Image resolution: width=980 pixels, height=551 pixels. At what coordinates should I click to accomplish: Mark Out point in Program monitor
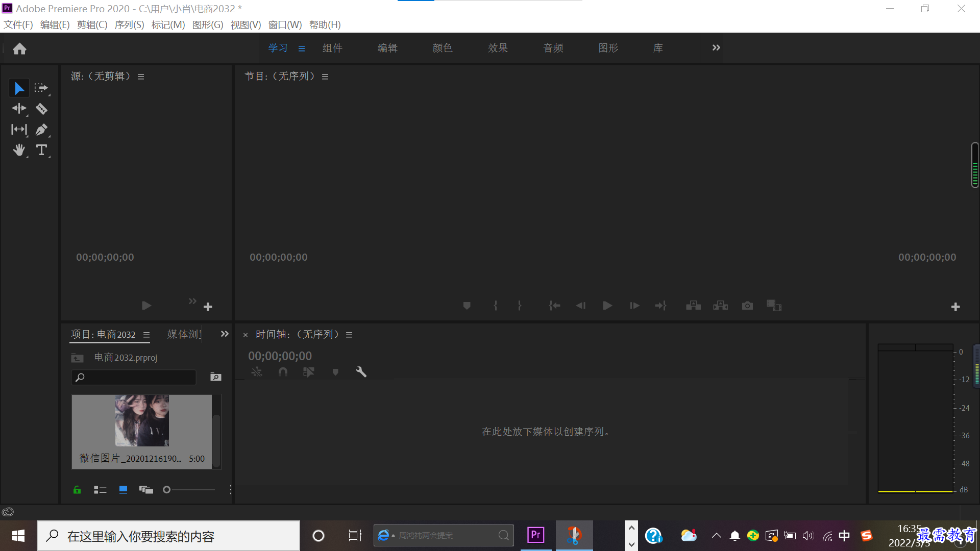coord(520,306)
